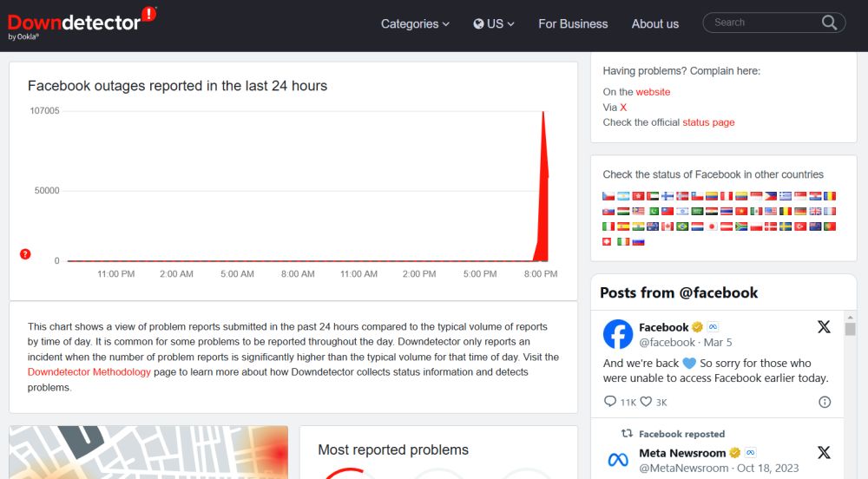Click the scroll-up arrow in the posts feed
868x479 pixels.
click(x=851, y=317)
